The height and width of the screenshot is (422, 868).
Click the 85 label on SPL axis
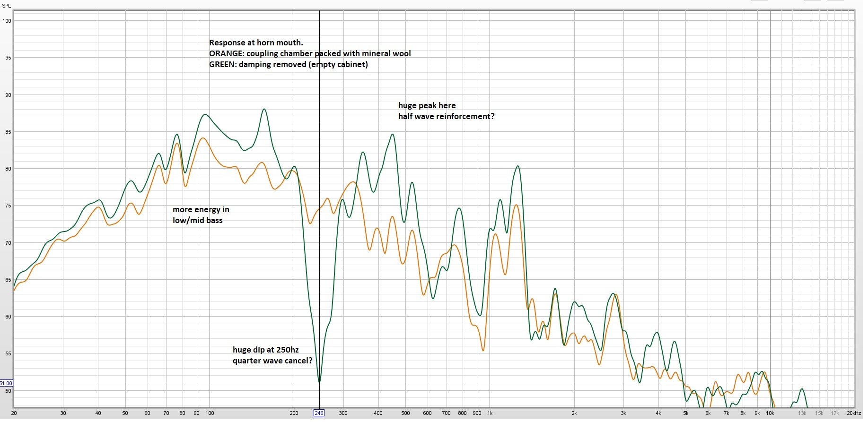(x=8, y=132)
